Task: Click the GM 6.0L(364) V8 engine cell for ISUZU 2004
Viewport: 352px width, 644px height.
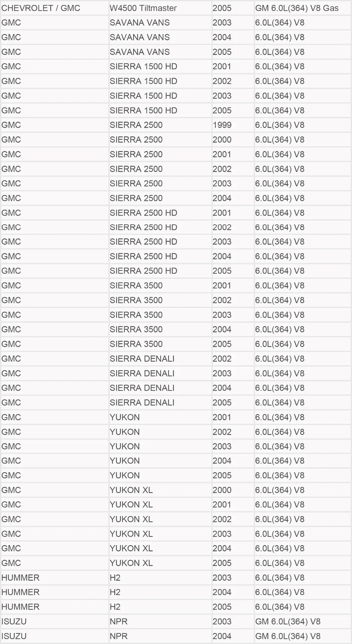Action: [302, 636]
